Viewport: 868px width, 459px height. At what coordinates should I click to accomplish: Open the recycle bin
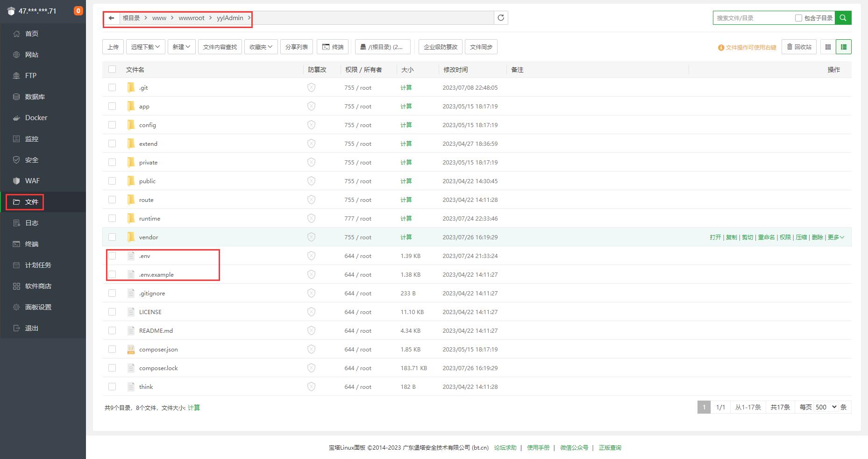(799, 47)
